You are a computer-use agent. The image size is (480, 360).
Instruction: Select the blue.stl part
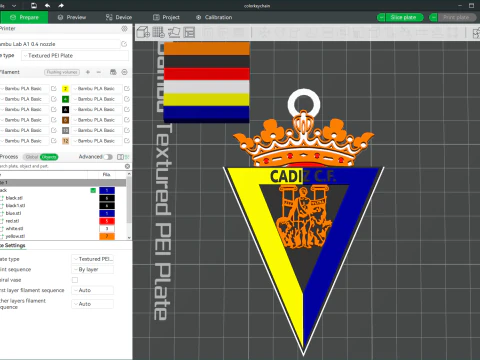pos(13,213)
